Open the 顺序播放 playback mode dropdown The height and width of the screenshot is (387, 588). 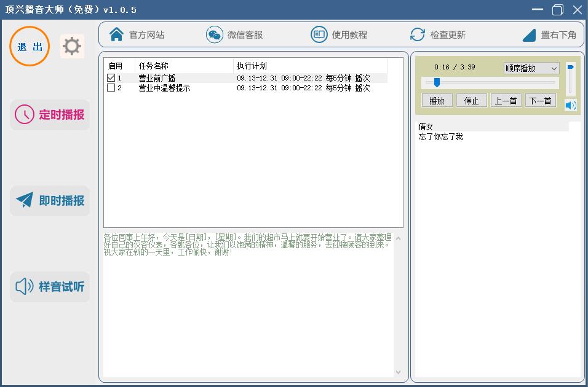tap(531, 68)
